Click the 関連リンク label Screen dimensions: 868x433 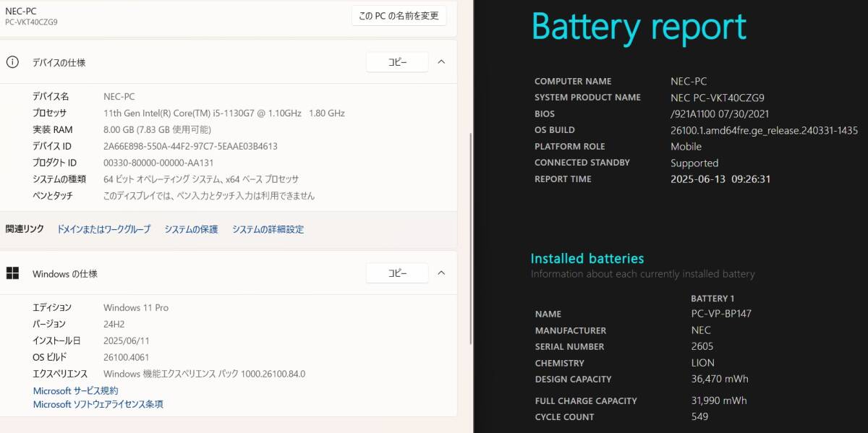[25, 229]
